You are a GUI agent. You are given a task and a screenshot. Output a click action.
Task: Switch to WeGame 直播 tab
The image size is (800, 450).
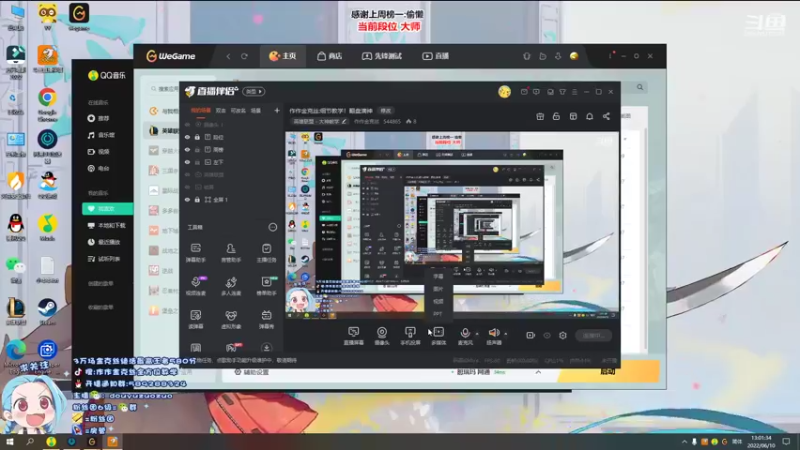(x=436, y=56)
